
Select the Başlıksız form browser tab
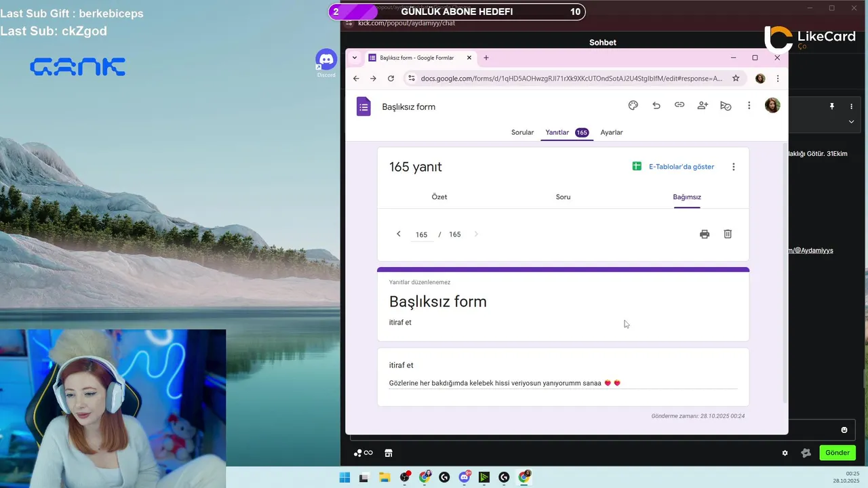point(420,58)
